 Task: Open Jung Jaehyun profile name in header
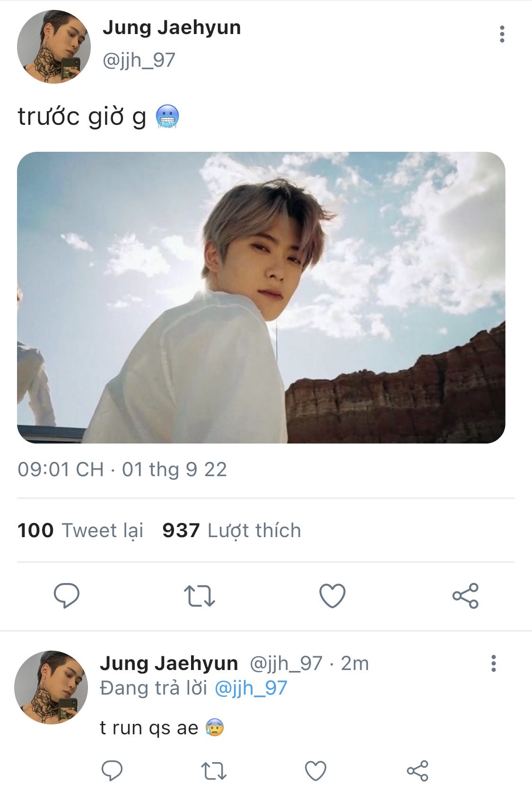point(172,27)
